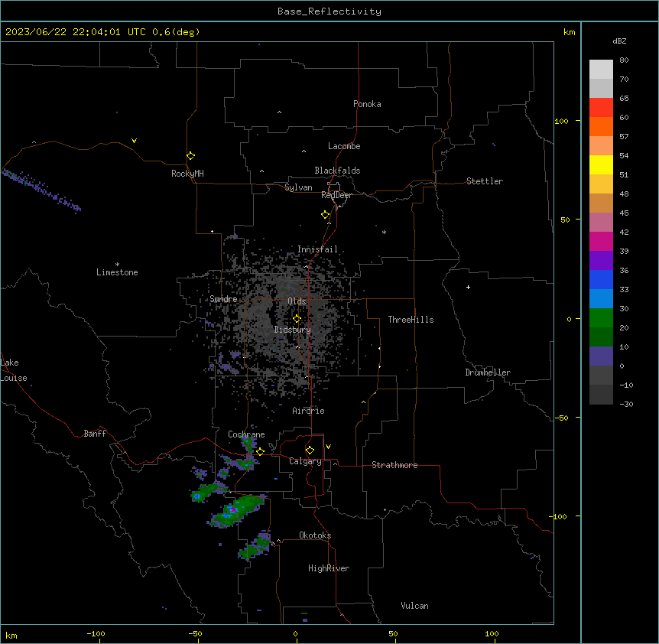
Task: Click the green echo cluster west of Okotoks
Action: click(x=255, y=547)
